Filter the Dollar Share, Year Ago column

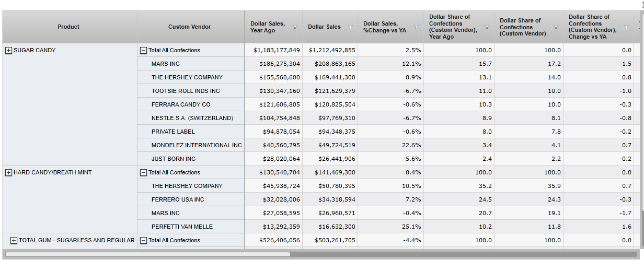pyautogui.click(x=487, y=27)
